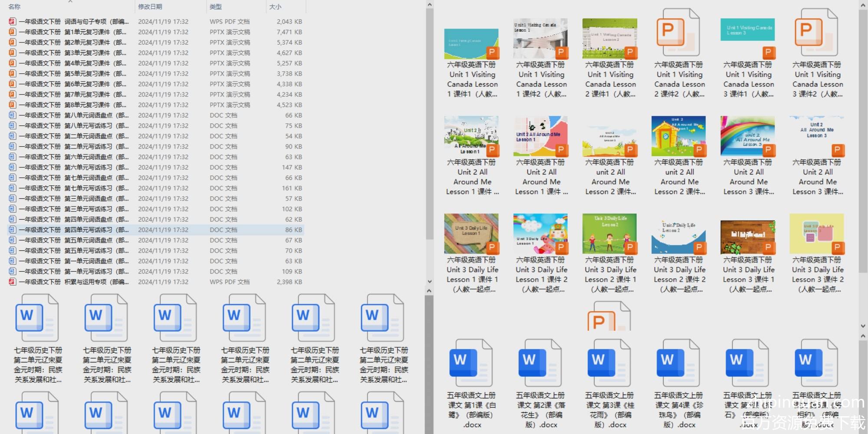Viewport: 868px width, 434px height.
Task: Click the PPTX icon beside 第6单元复习课件
Action: coord(12,84)
